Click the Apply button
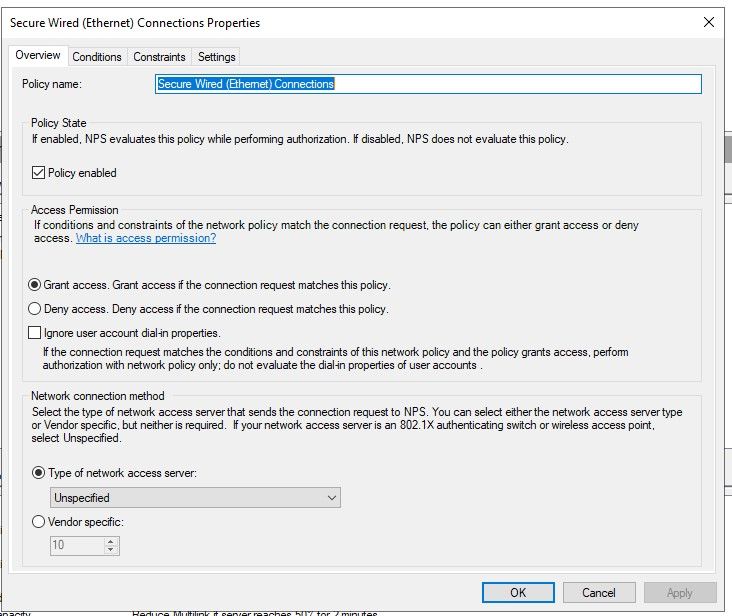Viewport: 732px width, 616px height. point(680,593)
